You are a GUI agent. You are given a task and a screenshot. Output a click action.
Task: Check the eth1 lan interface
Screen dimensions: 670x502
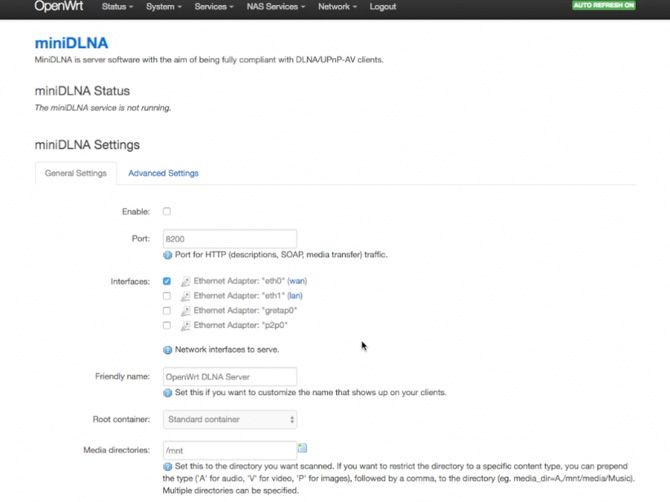pyautogui.click(x=167, y=297)
